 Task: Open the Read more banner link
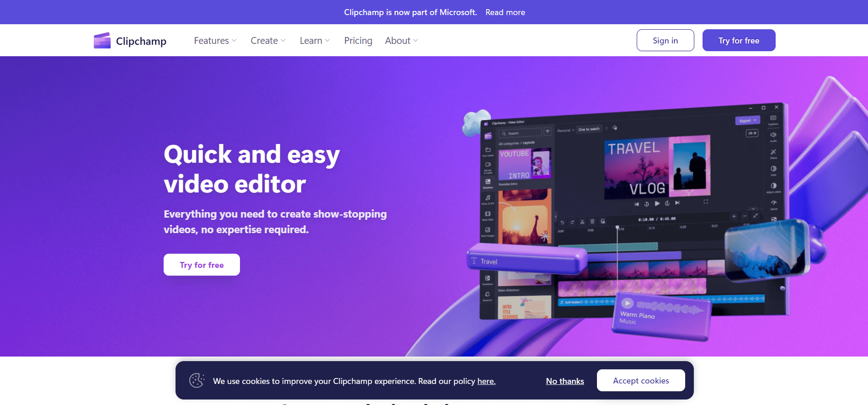tap(505, 12)
